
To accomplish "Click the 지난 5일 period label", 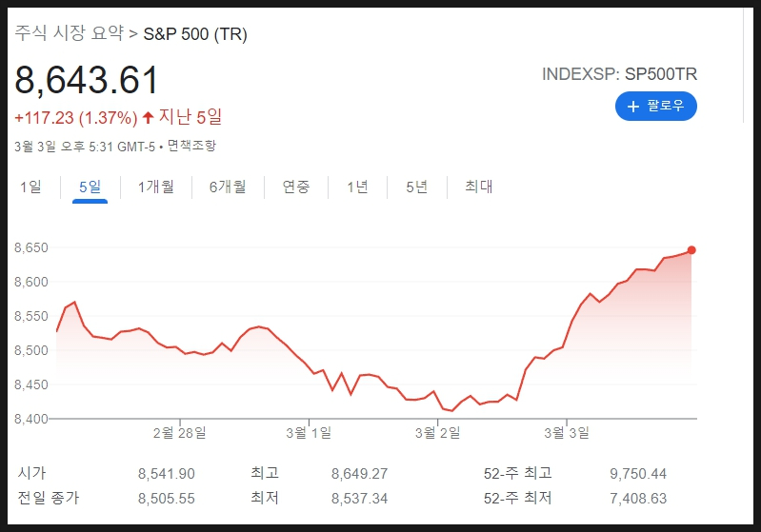I will pos(190,117).
